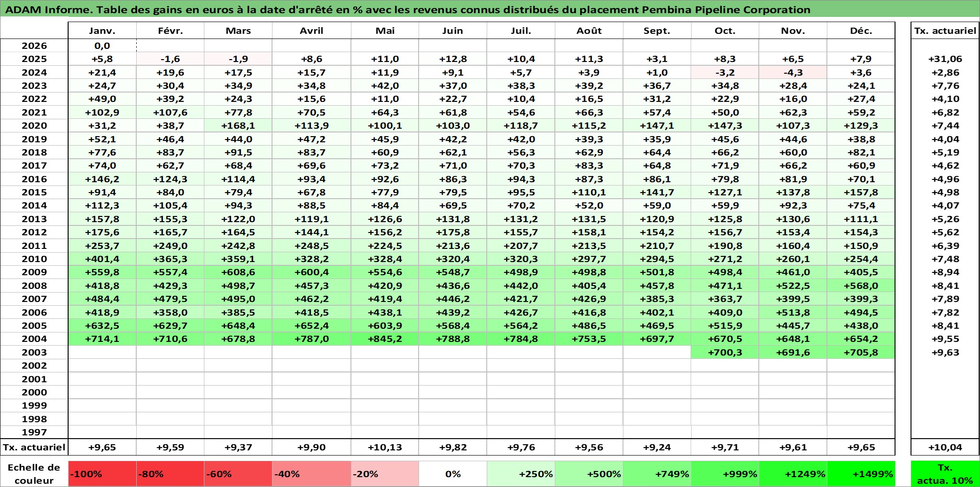Select the +700,3 cell in Oct. 2003
This screenshot has width=980, height=487.
pos(725,352)
